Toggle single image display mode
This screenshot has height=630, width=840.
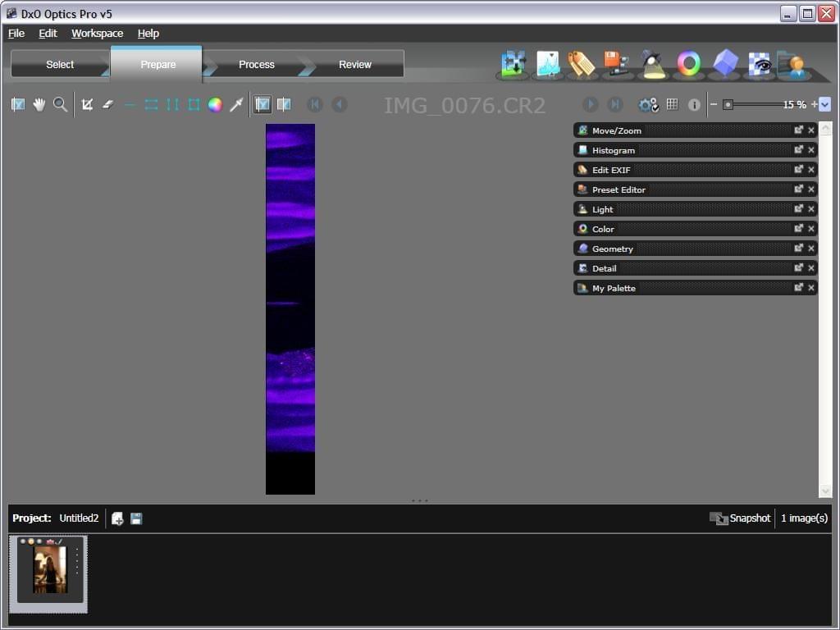tap(262, 104)
